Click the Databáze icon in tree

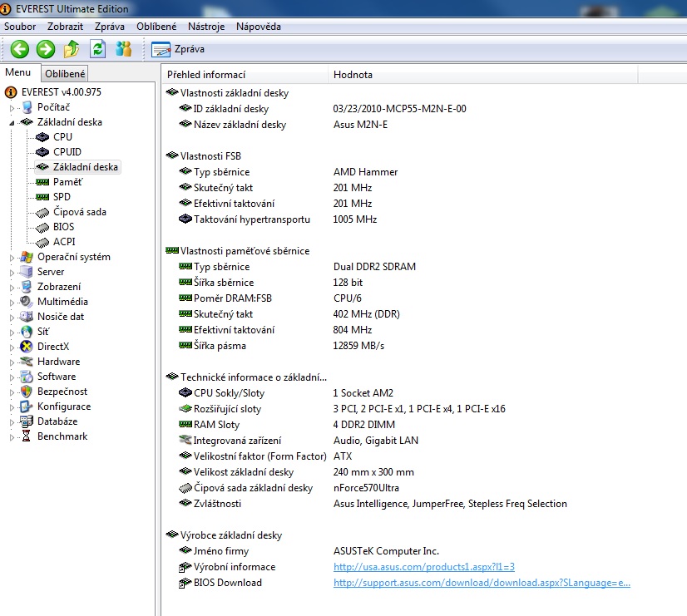pyautogui.click(x=27, y=421)
